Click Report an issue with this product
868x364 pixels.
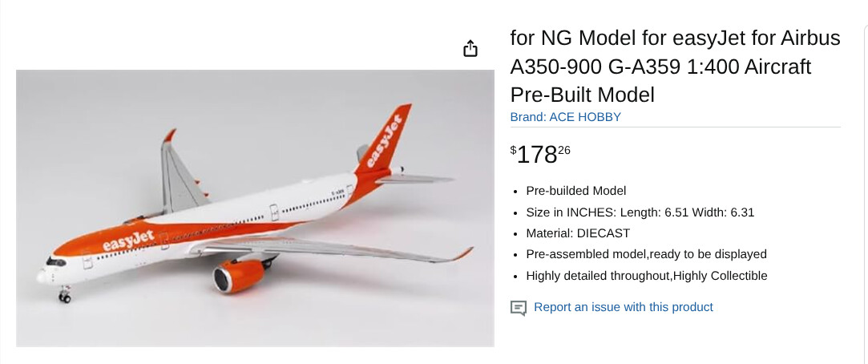point(623,307)
